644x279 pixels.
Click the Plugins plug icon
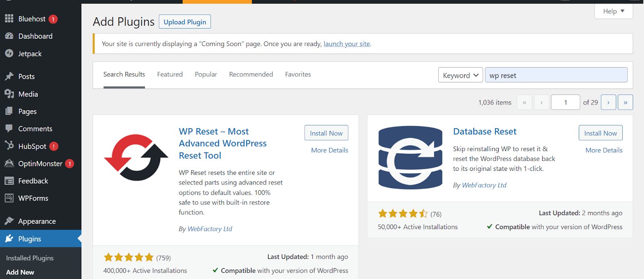coord(9,238)
